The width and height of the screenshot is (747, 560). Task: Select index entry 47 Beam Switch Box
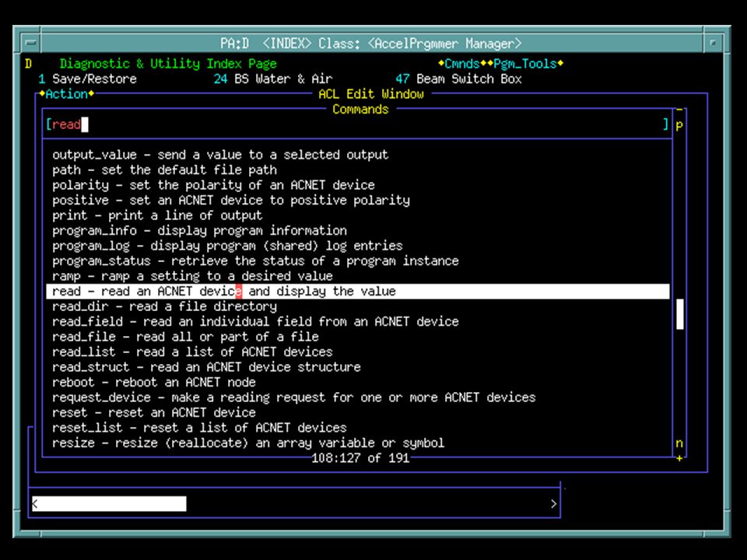459,79
